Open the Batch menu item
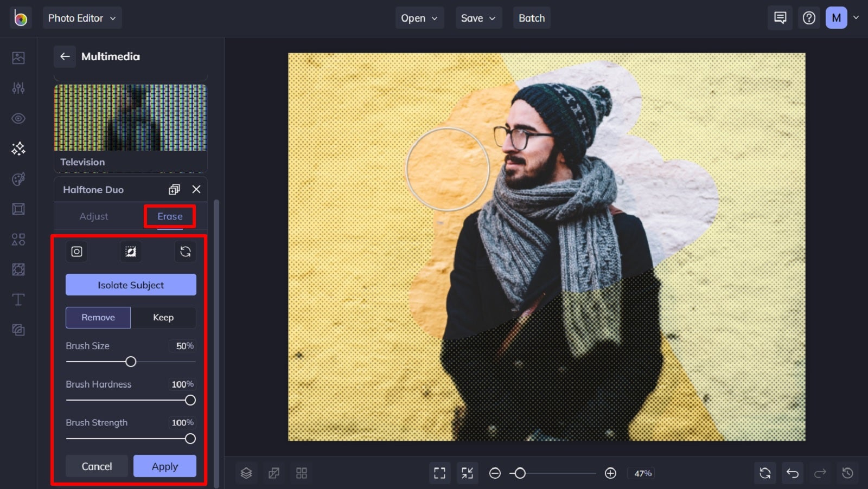 pos(531,17)
